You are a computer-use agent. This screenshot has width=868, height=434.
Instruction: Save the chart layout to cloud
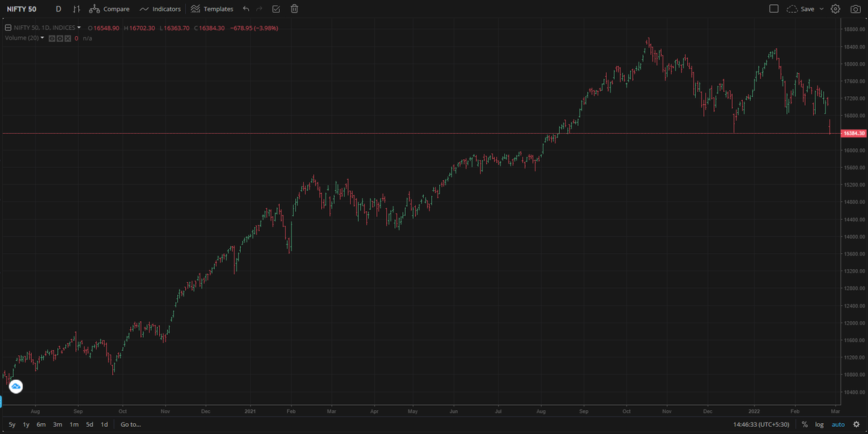pyautogui.click(x=800, y=9)
